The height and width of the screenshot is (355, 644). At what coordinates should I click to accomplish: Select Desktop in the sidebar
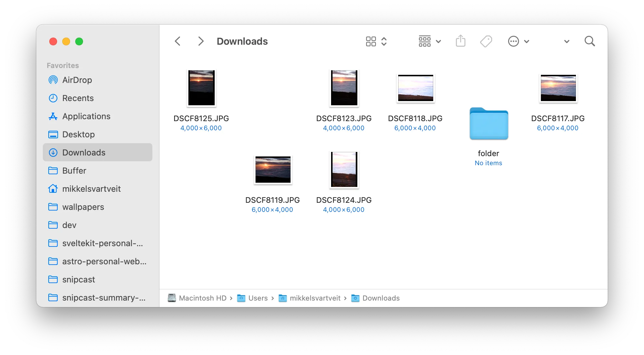click(x=78, y=134)
